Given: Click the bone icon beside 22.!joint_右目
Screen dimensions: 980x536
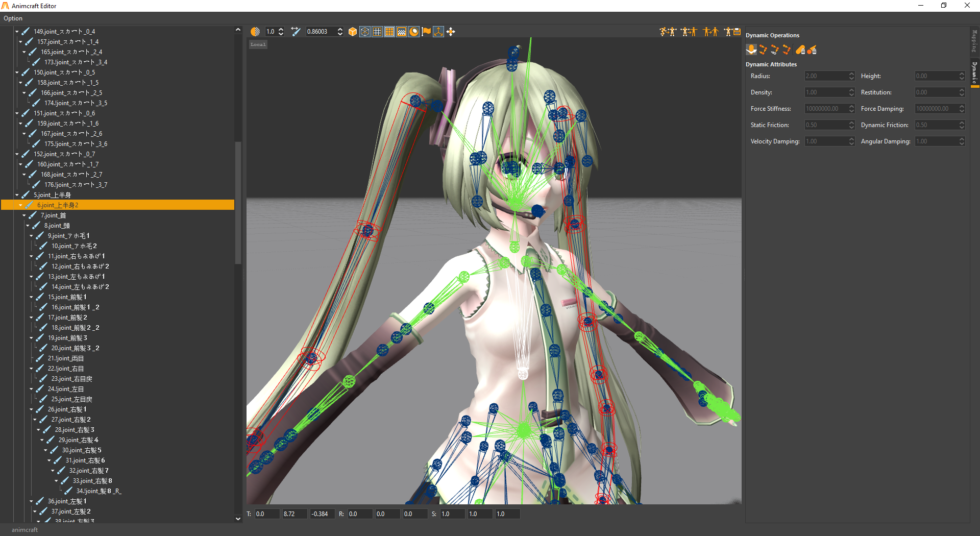Looking at the screenshot, I should pyautogui.click(x=40, y=369).
